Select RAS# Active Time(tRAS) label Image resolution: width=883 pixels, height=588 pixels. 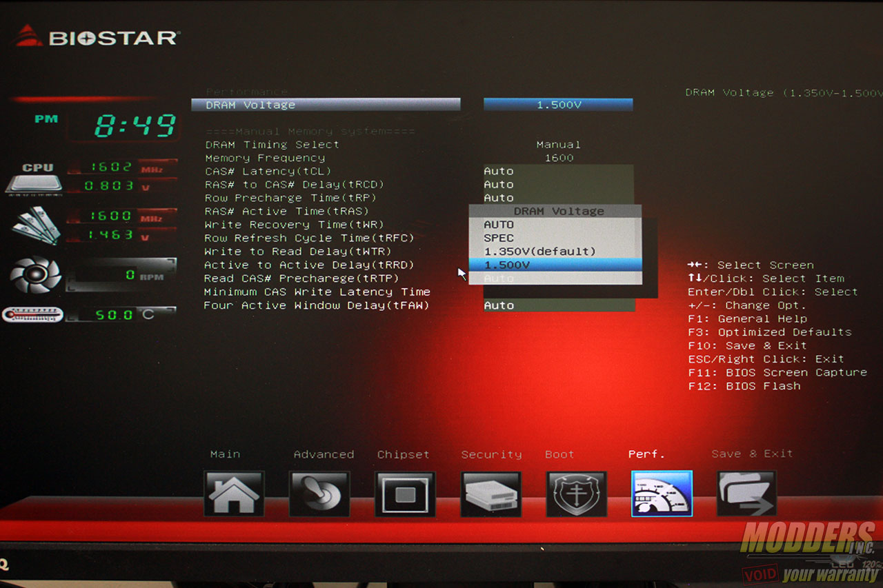point(287,211)
